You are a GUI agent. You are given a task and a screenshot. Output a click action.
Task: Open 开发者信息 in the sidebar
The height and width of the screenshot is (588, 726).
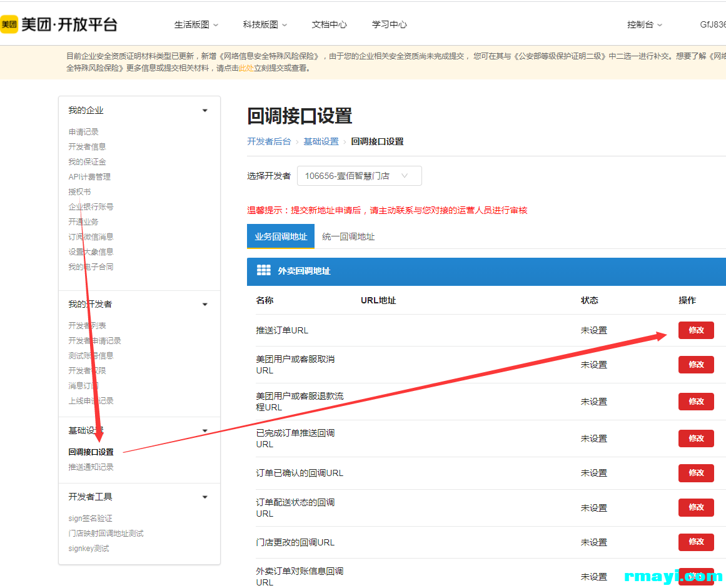tap(87, 147)
